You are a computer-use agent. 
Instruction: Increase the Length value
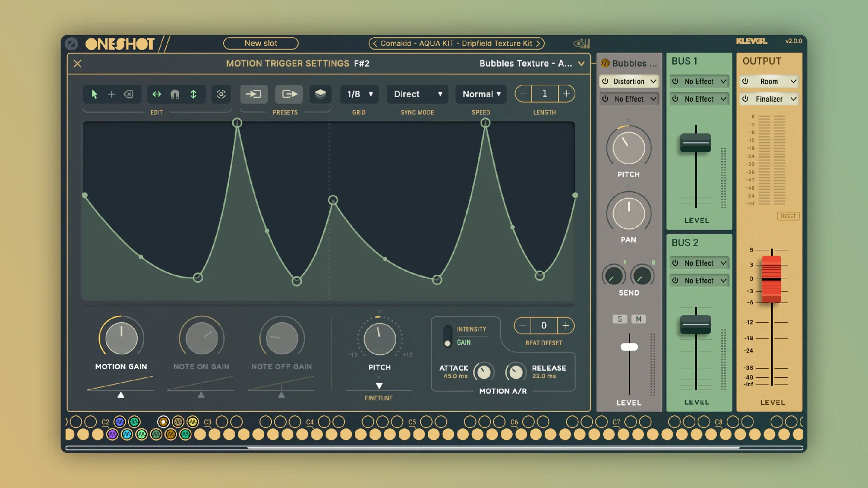(566, 94)
